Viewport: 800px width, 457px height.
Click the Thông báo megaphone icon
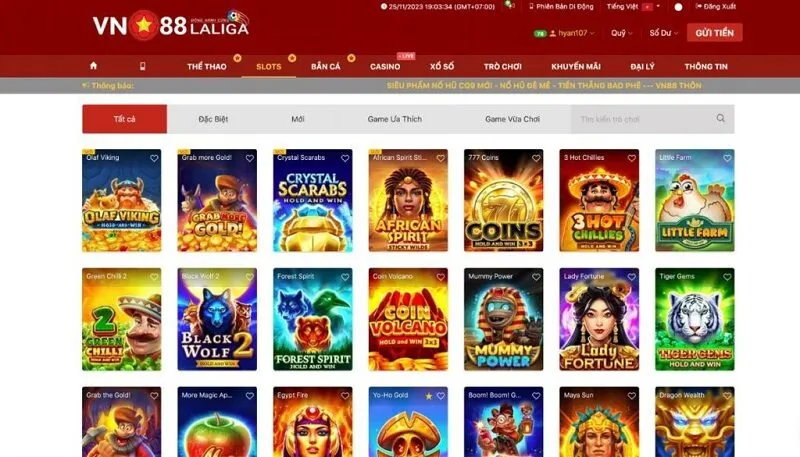85,85
